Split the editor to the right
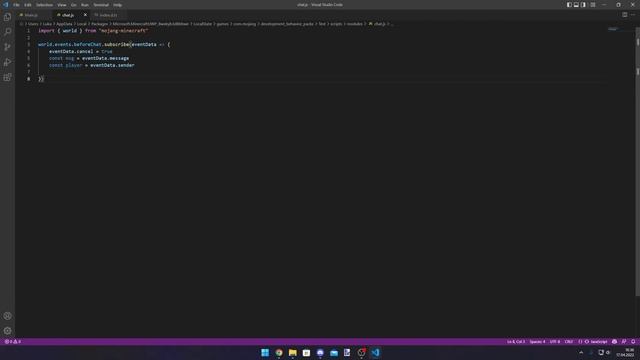 [x=624, y=15]
